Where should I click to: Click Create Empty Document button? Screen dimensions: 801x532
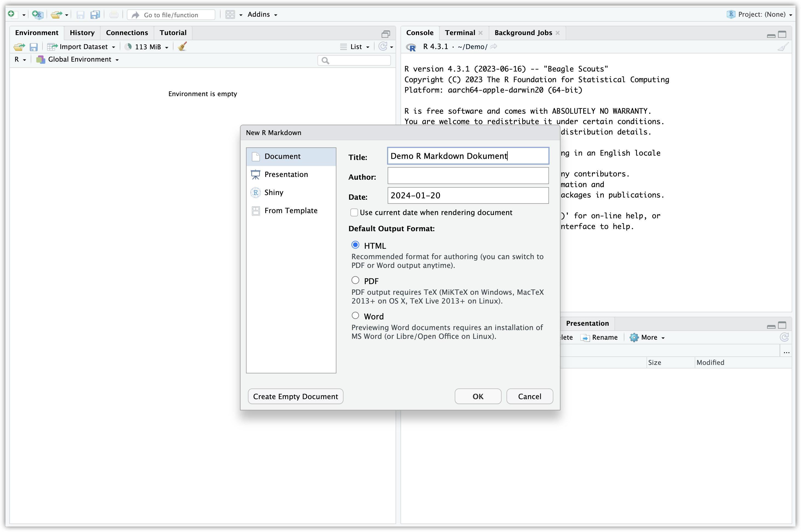coord(295,396)
